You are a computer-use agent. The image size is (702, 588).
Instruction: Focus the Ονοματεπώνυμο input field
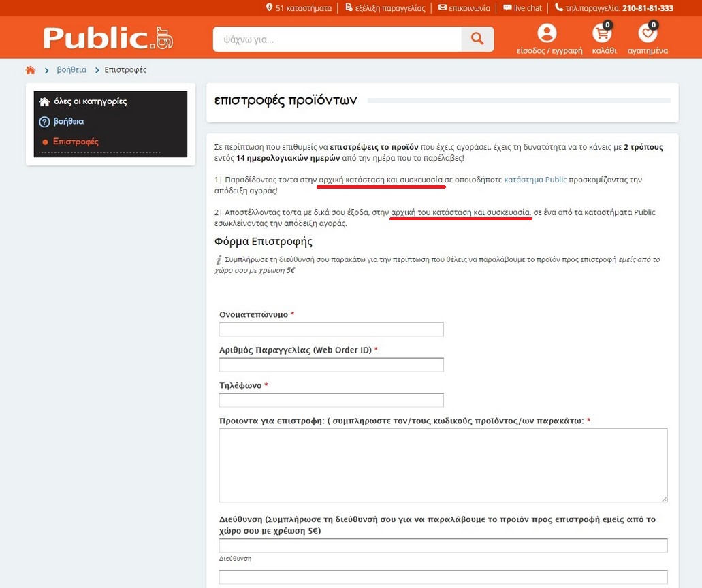point(332,329)
